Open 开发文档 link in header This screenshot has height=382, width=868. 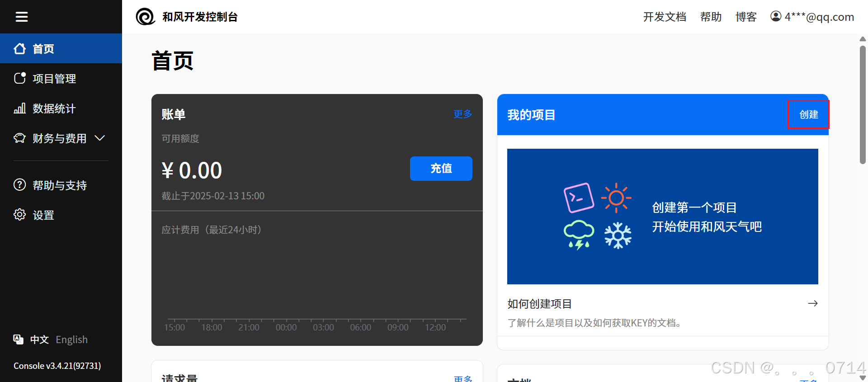click(665, 17)
